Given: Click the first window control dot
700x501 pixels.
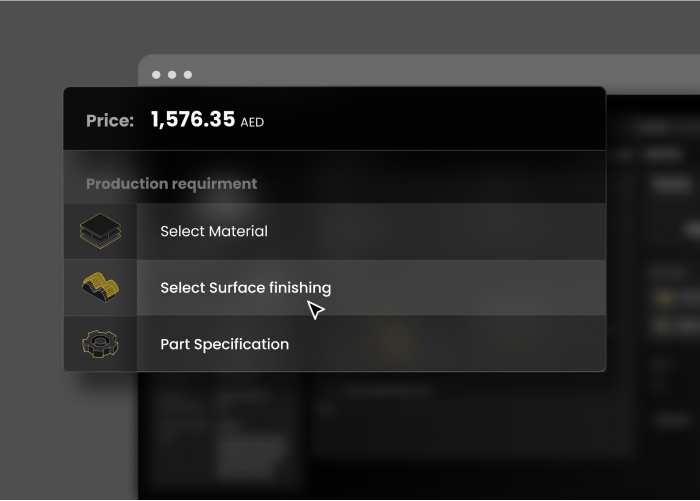Looking at the screenshot, I should (156, 75).
